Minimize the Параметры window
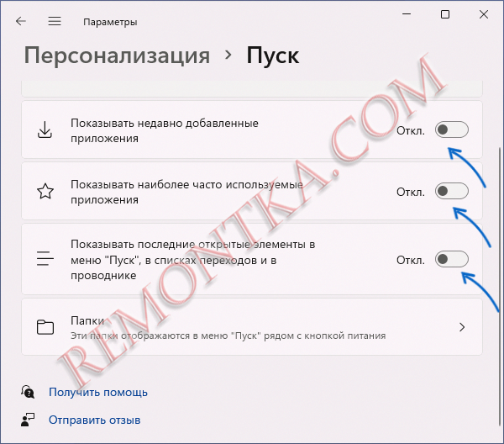Image resolution: width=504 pixels, height=444 pixels. click(407, 14)
